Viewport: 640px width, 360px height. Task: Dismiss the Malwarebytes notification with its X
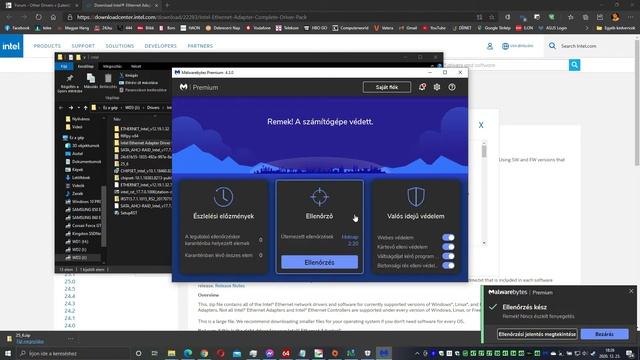631,291
